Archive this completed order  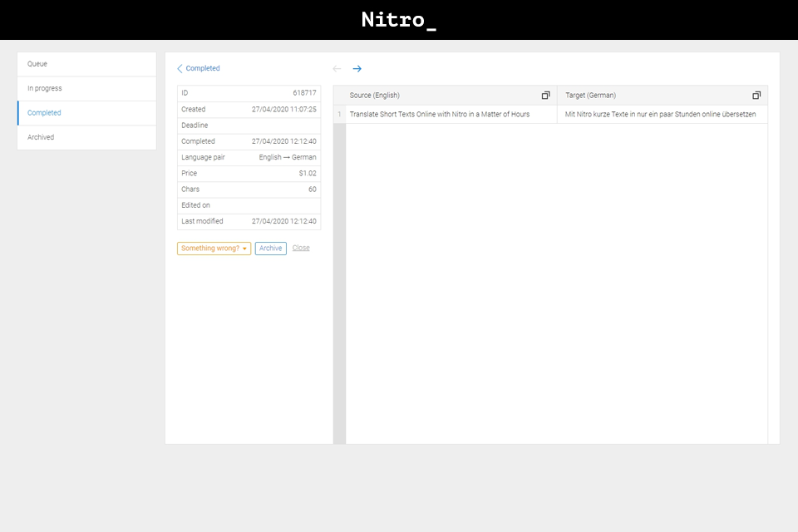tap(270, 248)
